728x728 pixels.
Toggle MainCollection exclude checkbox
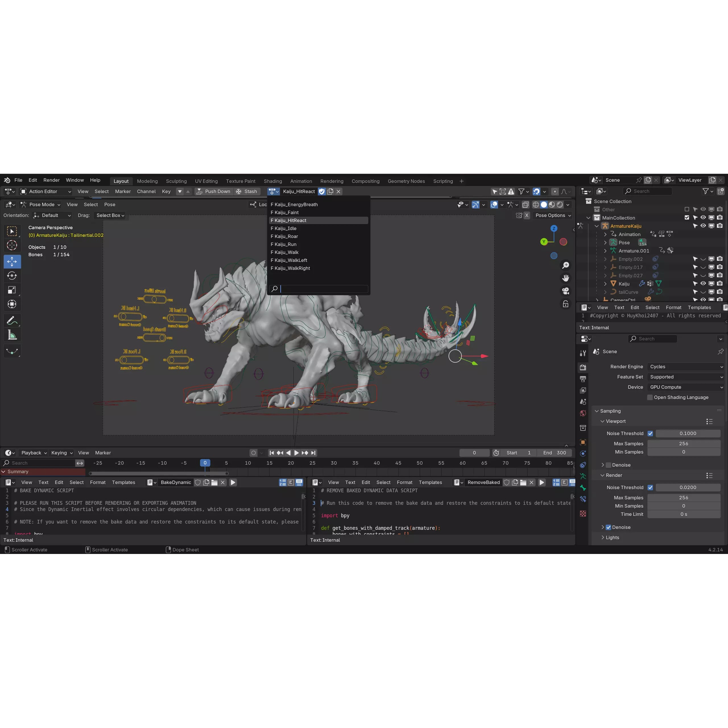(x=687, y=218)
